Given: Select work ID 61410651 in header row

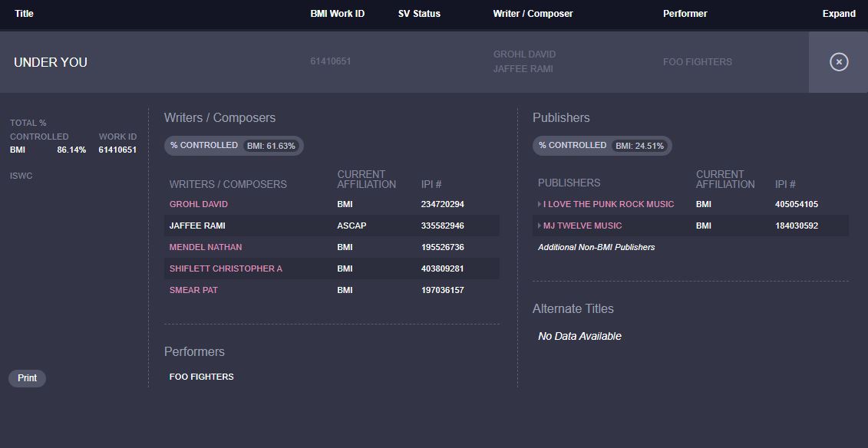Looking at the screenshot, I should (331, 61).
